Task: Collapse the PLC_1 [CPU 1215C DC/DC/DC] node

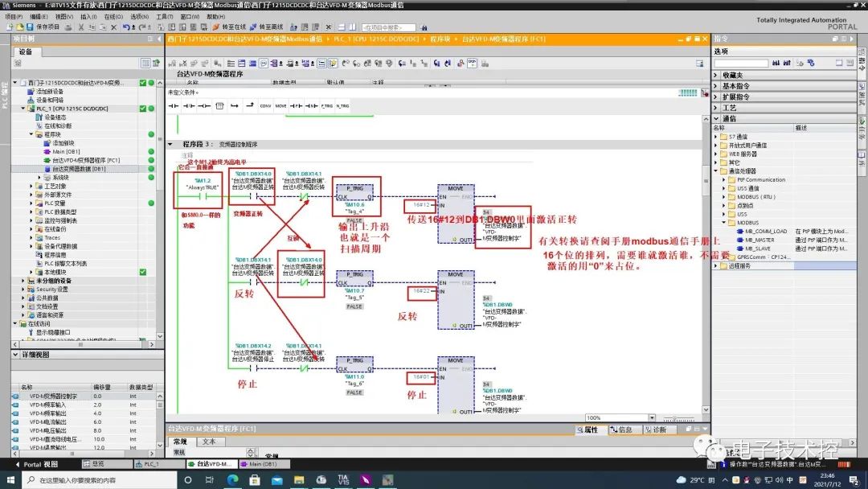Action: pyautogui.click(x=23, y=109)
